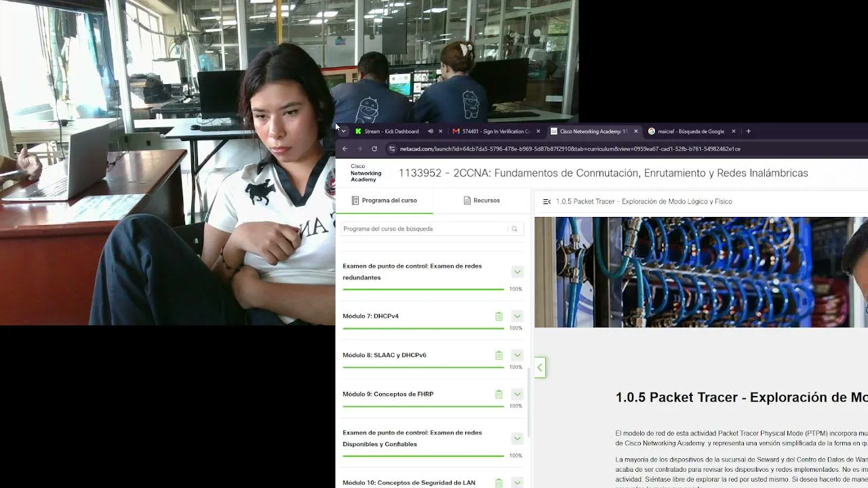Click the 1.0.5 Packet Tracer page heading
The image size is (868, 488).
741,397
